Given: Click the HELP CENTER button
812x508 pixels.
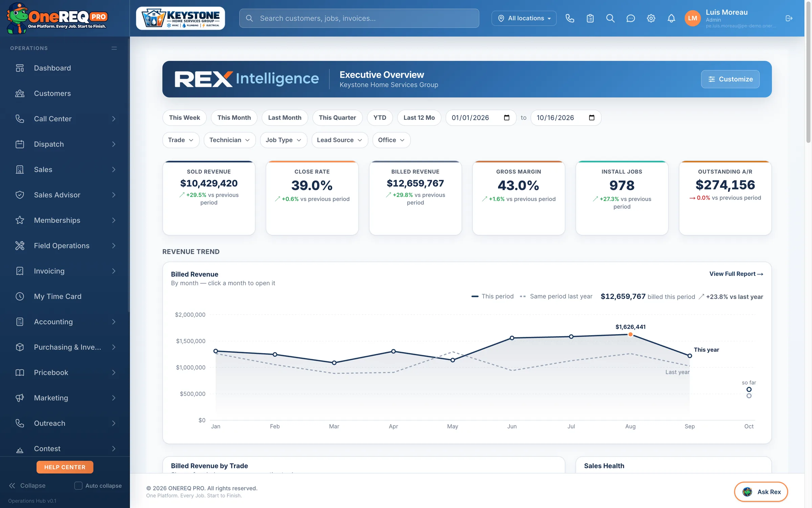Looking at the screenshot, I should point(65,467).
